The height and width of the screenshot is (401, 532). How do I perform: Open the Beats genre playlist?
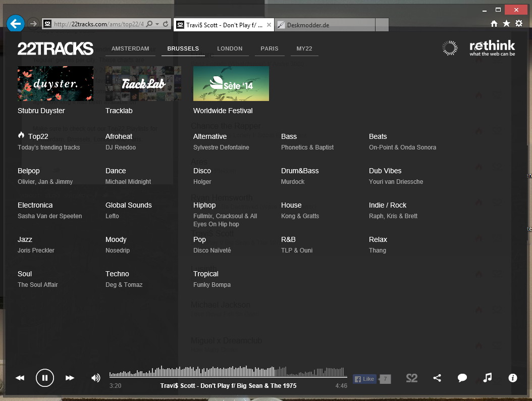378,136
